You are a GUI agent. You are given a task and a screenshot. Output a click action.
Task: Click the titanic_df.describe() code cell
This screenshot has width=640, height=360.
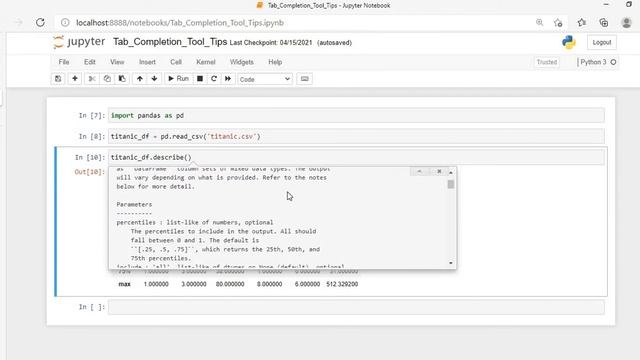click(x=356, y=158)
